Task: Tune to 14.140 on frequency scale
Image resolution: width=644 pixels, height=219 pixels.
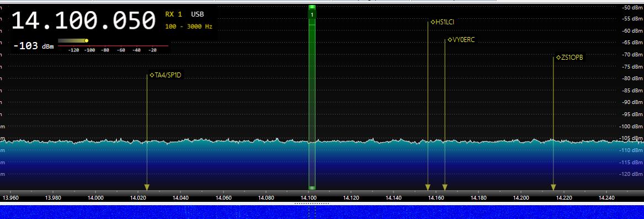Action: (x=394, y=198)
